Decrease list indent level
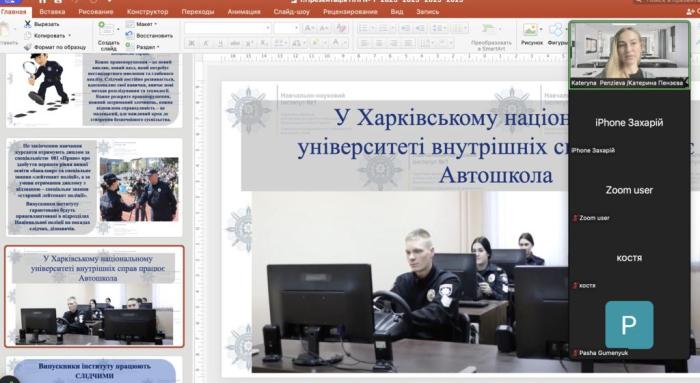Viewport: 700px width, 383px height. coord(405,29)
